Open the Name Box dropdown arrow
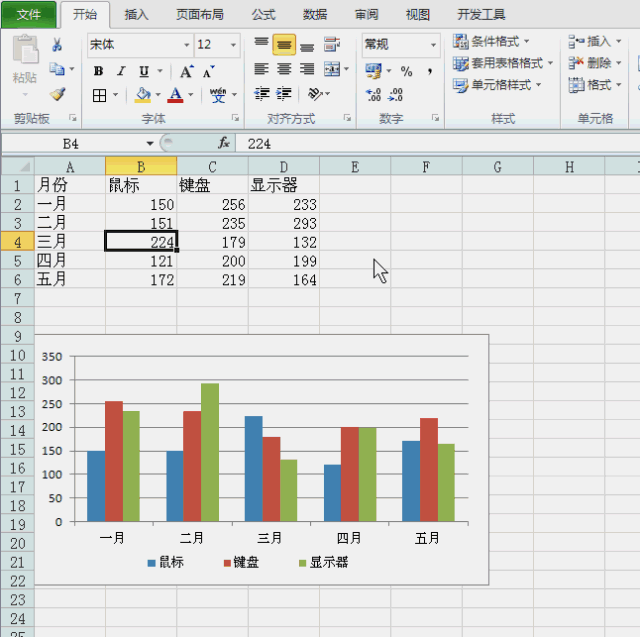Viewport: 640px width, 637px height. point(150,143)
